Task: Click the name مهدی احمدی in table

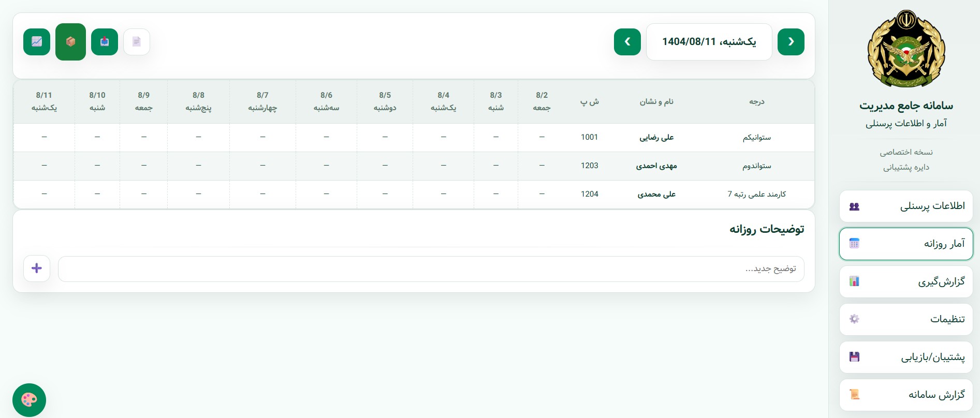Action: [x=656, y=166]
